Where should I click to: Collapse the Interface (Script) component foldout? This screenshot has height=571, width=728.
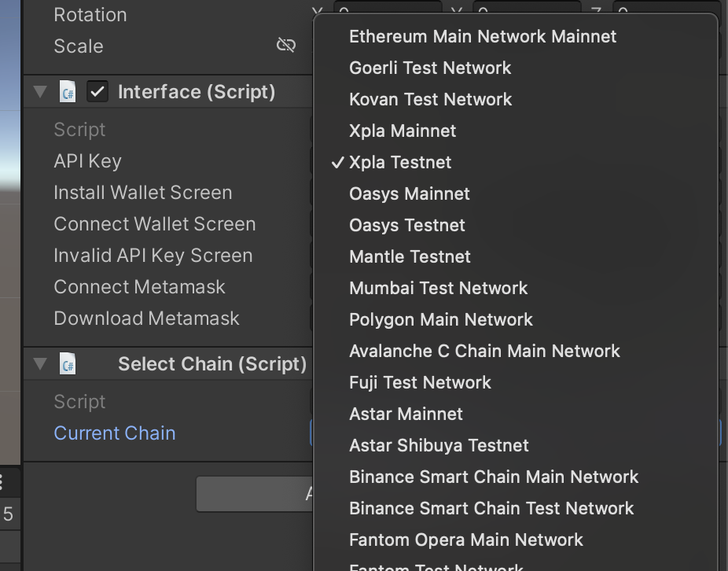pos(40,91)
